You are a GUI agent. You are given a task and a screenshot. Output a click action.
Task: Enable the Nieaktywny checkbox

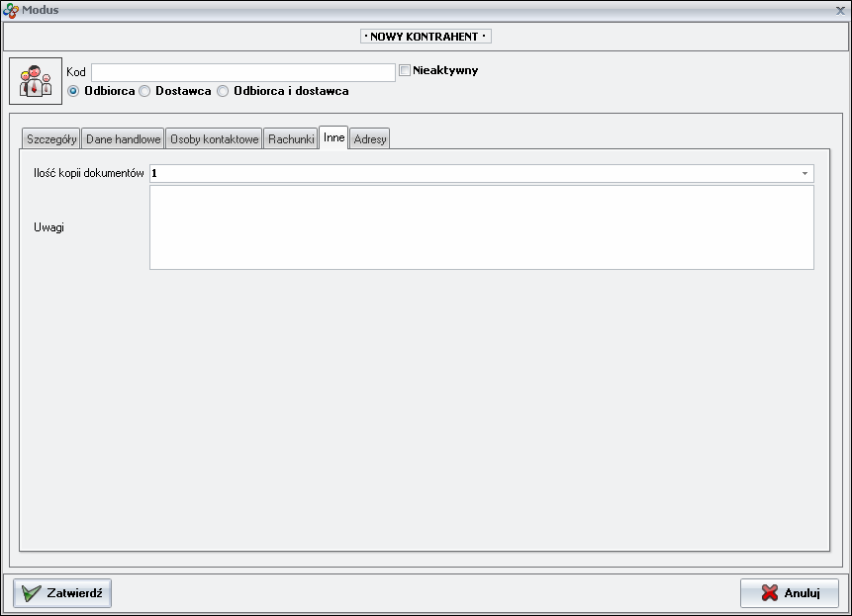pyautogui.click(x=405, y=70)
